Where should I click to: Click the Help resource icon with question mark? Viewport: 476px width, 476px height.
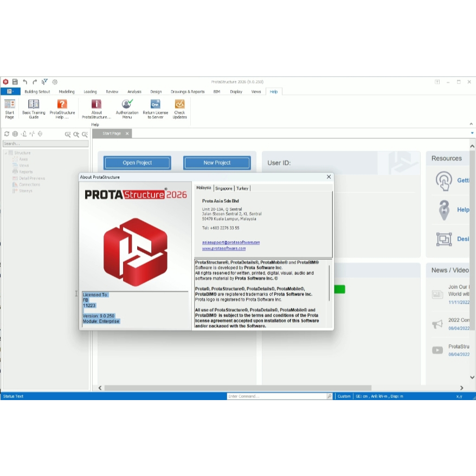point(444,210)
